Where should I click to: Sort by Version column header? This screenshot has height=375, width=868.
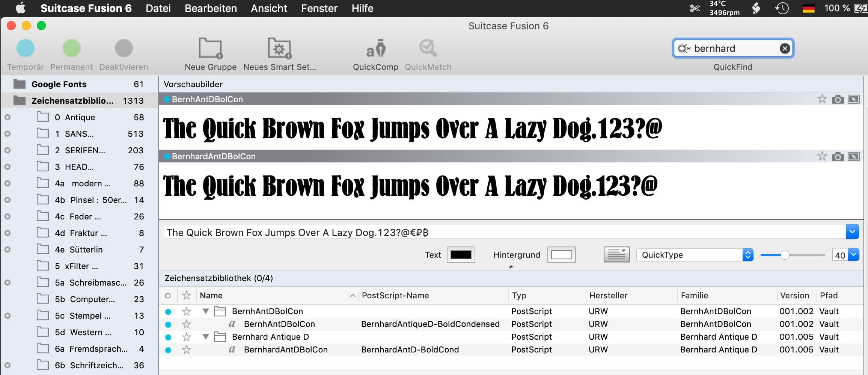tap(796, 296)
